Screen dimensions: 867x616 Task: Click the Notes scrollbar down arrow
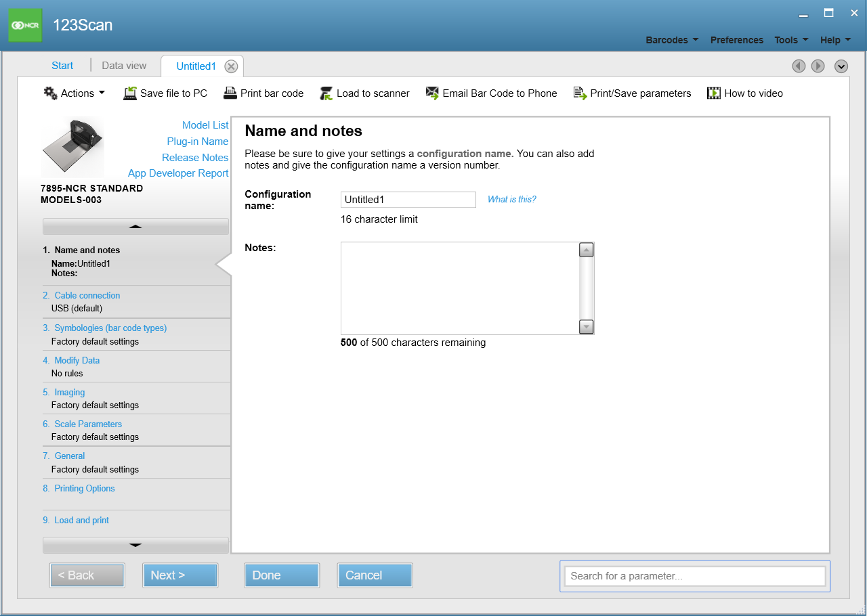click(587, 327)
